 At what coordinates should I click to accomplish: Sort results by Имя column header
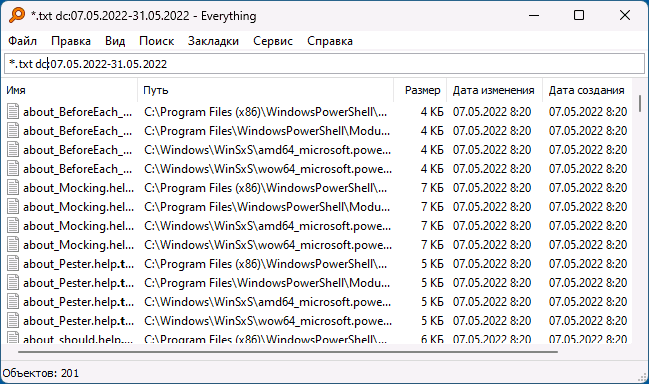[x=70, y=90]
